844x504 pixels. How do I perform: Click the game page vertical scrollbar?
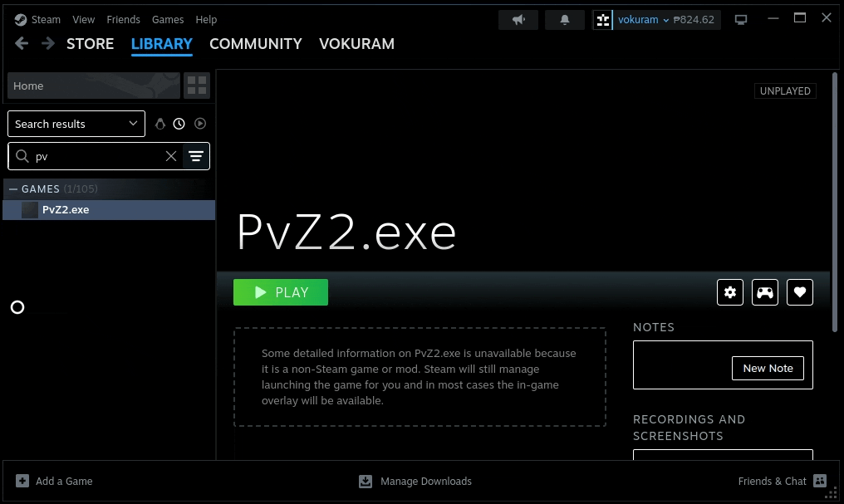click(835, 202)
